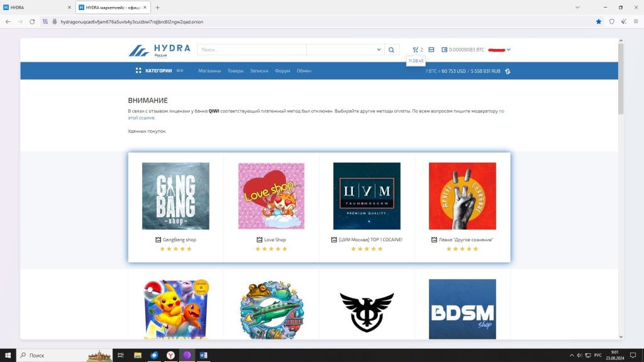Click the page vertical scrollbar
Screen dimensions: 644x362
pos(621,78)
